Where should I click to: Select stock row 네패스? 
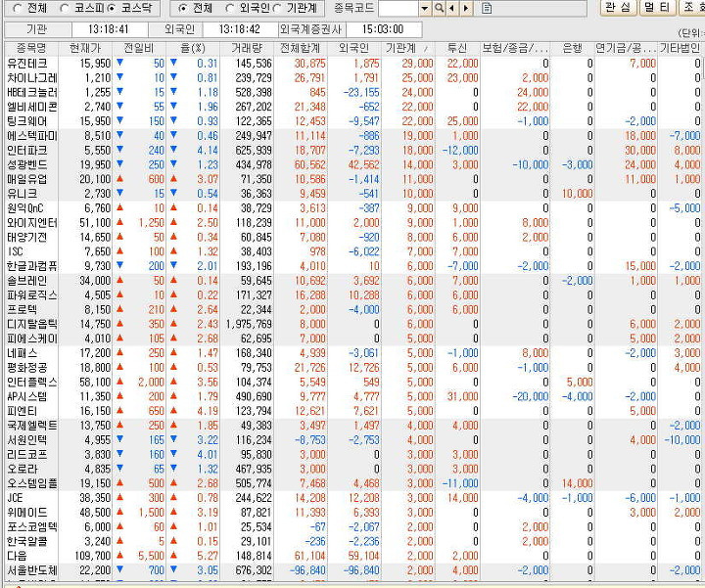(352, 353)
